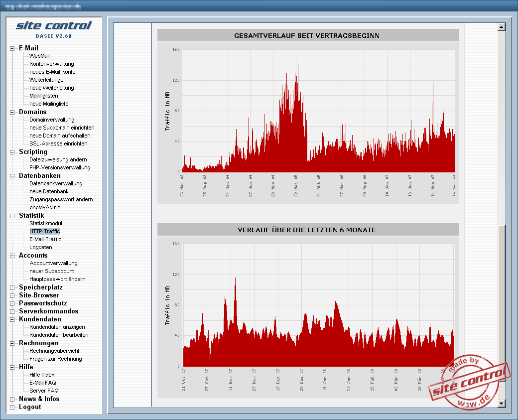
Task: Open Kundendaten bearbeiten
Action: pyautogui.click(x=59, y=335)
